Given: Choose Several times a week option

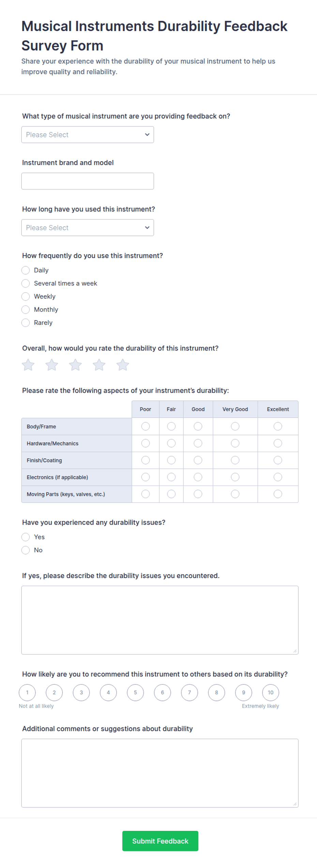Looking at the screenshot, I should pyautogui.click(x=26, y=283).
